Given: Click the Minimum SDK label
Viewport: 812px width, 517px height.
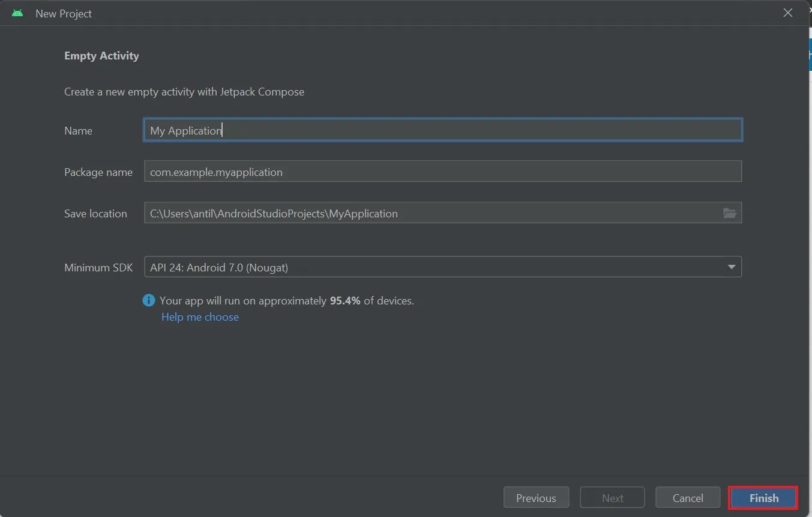Looking at the screenshot, I should (98, 268).
